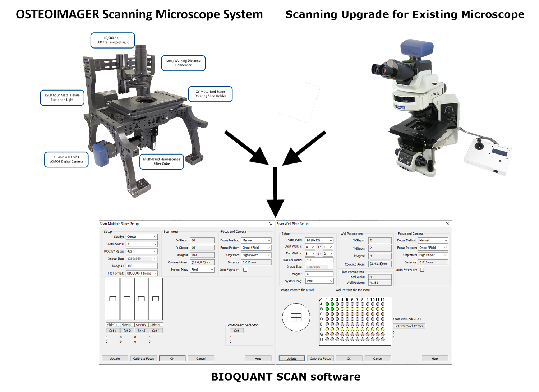Click the Set 2 button under Slide02

click(127, 331)
